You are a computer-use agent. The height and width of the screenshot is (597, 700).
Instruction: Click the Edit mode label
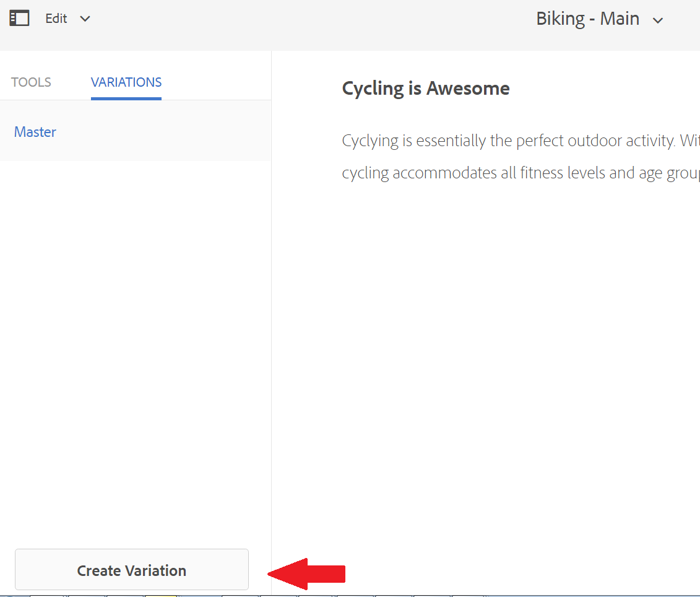pos(56,19)
